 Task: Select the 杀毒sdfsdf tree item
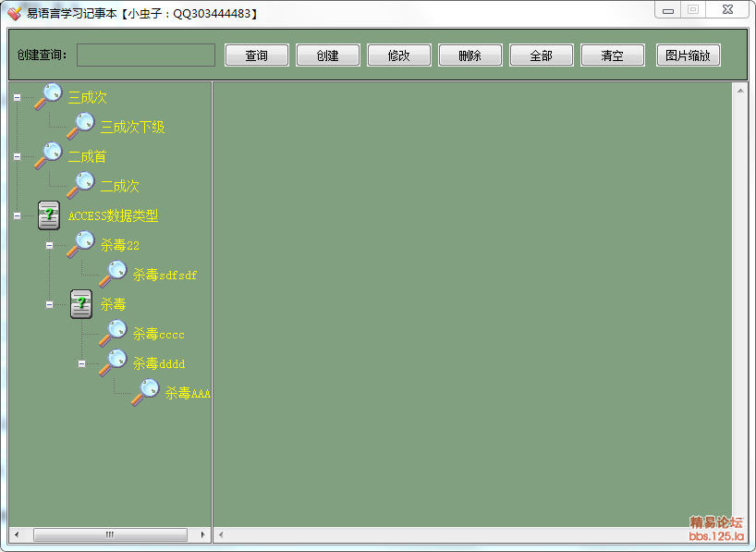165,275
